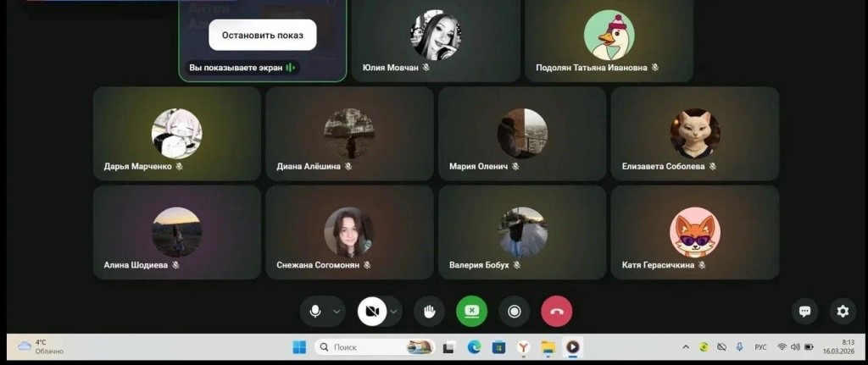
Task: Open the Windows Start menu
Action: point(299,347)
